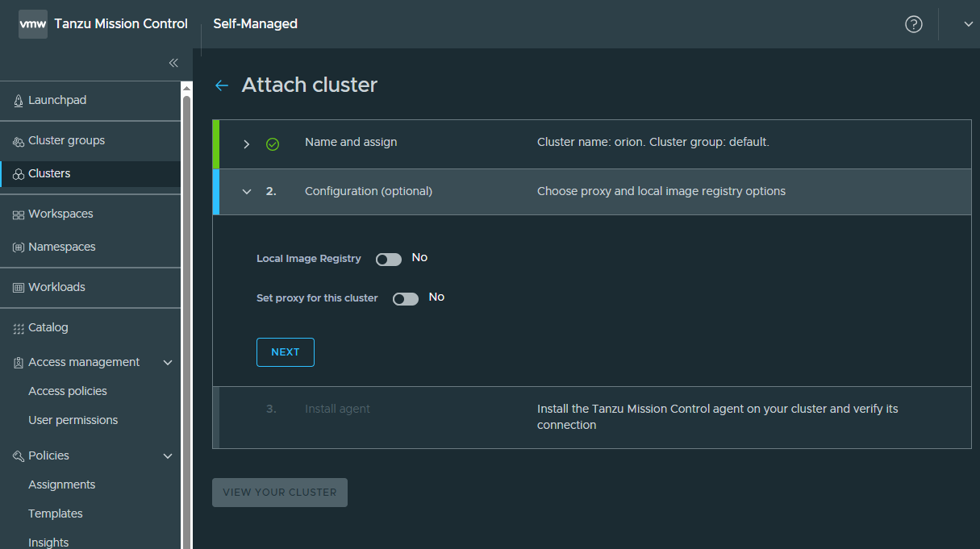This screenshot has height=549, width=980.
Task: Open policy Assignments
Action: tap(62, 485)
